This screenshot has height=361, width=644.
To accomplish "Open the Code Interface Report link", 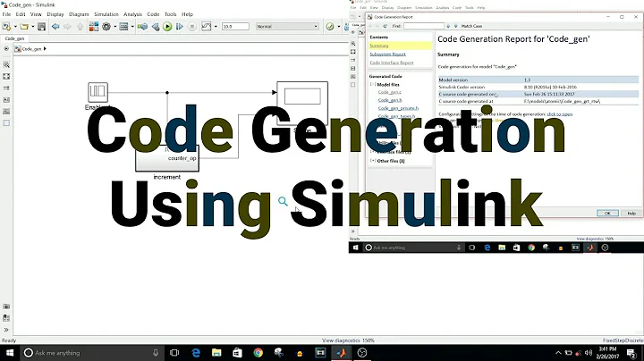I will 392,63.
